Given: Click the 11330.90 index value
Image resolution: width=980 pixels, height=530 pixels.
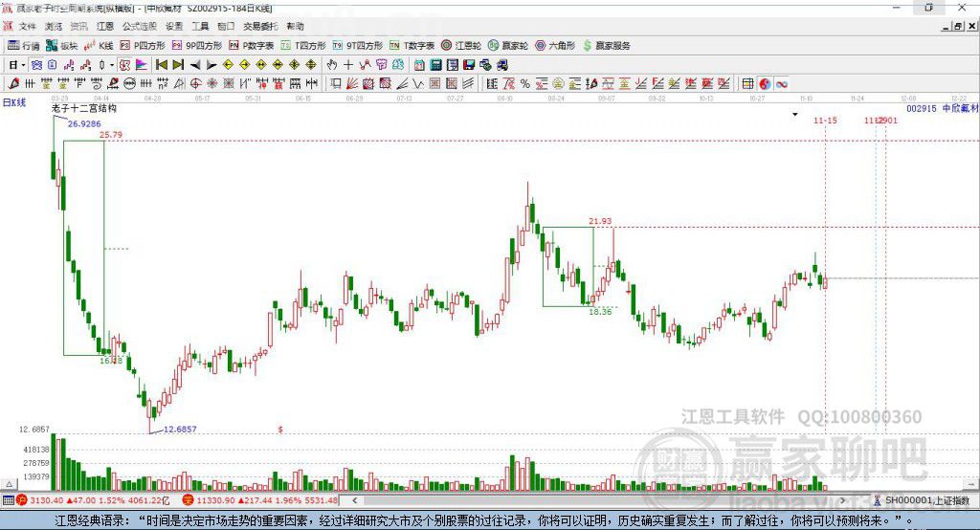Looking at the screenshot, I should click(x=215, y=500).
